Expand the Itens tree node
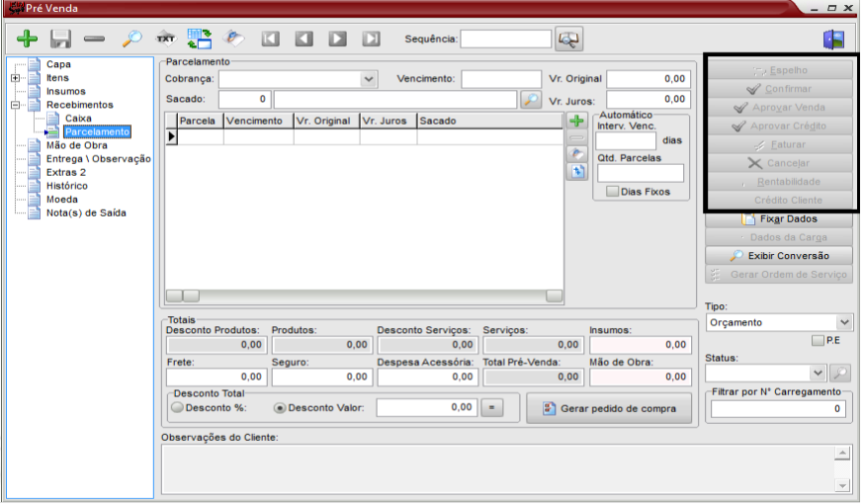Image resolution: width=864 pixels, height=504 pixels. pos(16,78)
